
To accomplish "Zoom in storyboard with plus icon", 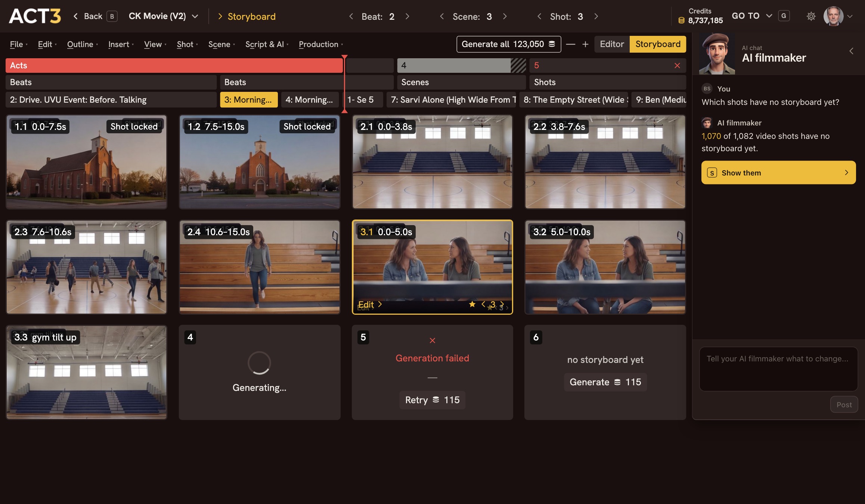I will (x=585, y=44).
